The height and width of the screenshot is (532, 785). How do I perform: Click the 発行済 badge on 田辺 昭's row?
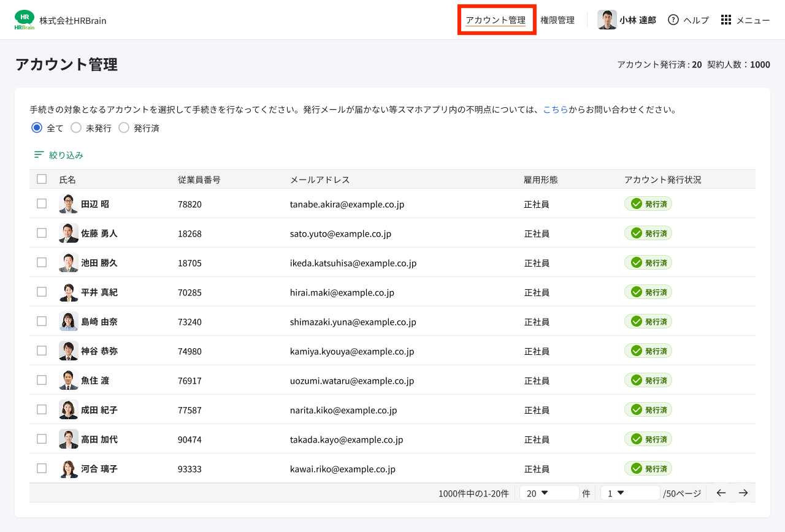(x=648, y=203)
